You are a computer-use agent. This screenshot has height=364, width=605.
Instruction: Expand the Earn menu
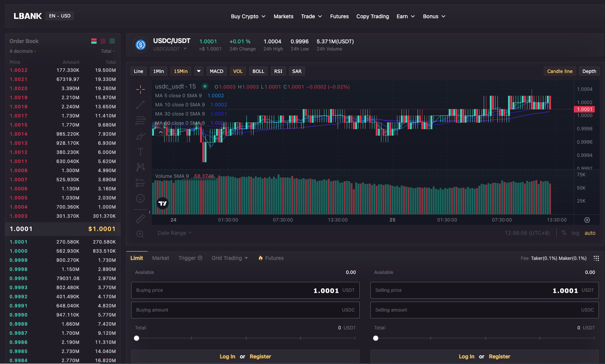(405, 16)
